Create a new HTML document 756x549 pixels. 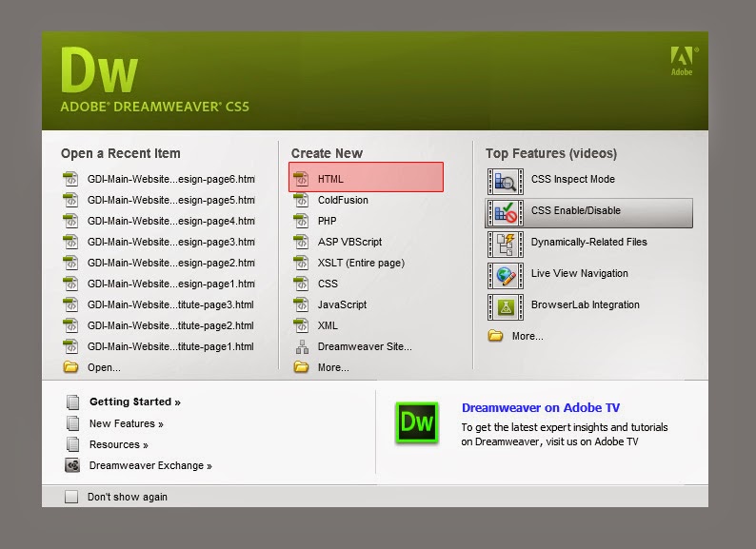(330, 179)
